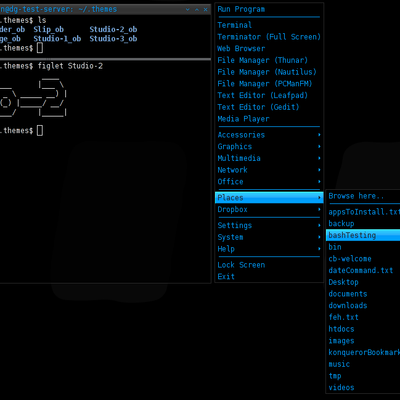Open the konquerorBookmarks entry
This screenshot has height=400, width=400.
point(363,352)
